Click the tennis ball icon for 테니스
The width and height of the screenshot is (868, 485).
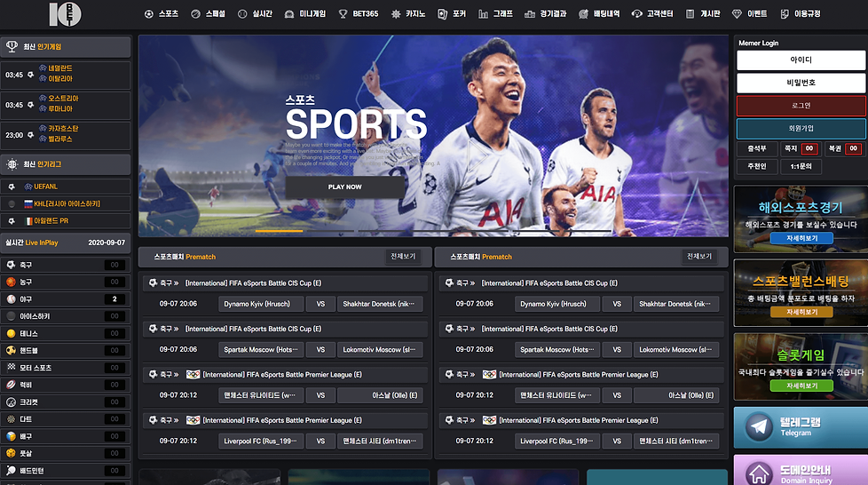pos(11,334)
